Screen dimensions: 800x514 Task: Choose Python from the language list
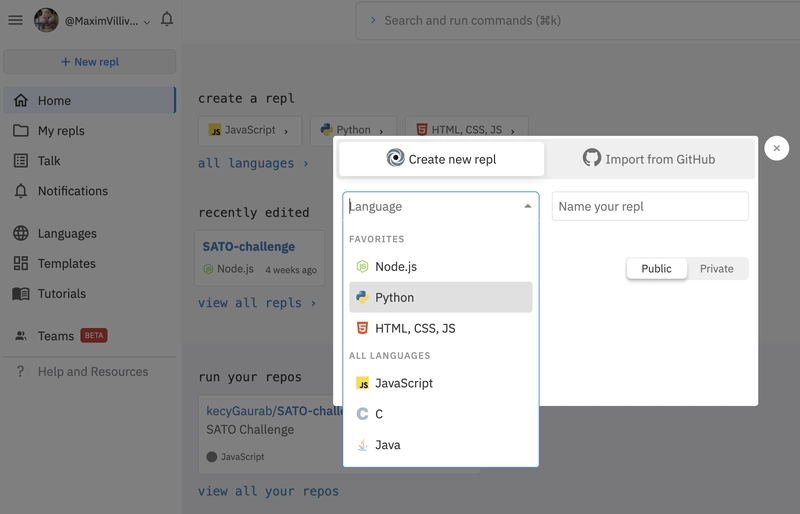coord(441,297)
